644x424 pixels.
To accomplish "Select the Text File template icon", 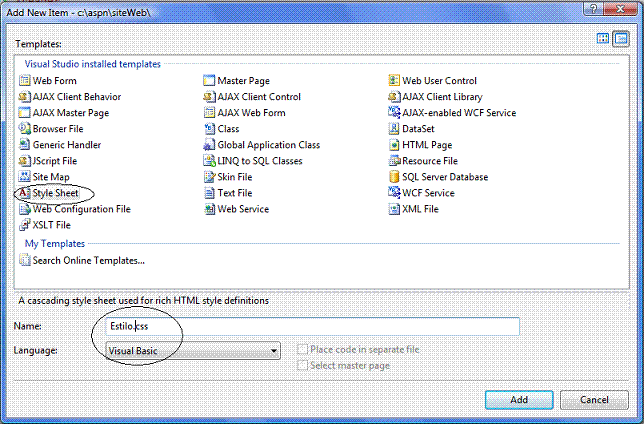I will coord(209,193).
